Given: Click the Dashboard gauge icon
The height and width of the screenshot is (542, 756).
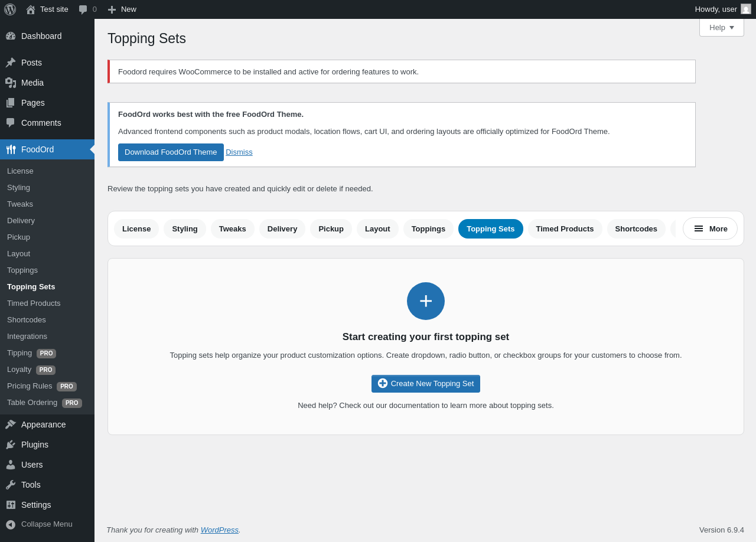Looking at the screenshot, I should [x=11, y=36].
